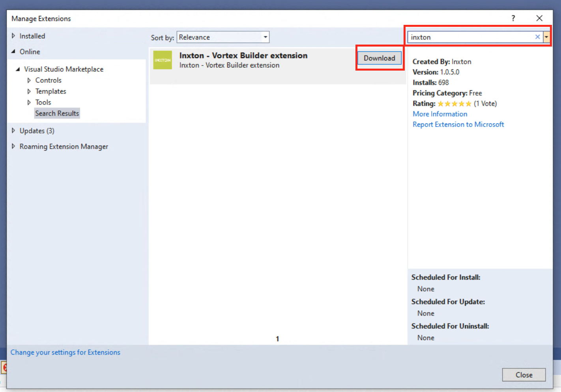Click the Inxton extension logo icon
This screenshot has height=392, width=561.
163,60
